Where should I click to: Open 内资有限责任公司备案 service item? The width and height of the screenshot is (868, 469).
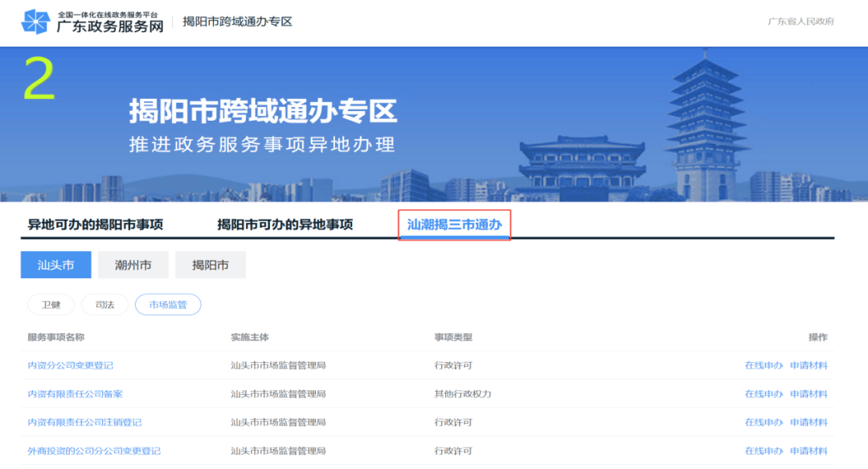[x=75, y=394]
